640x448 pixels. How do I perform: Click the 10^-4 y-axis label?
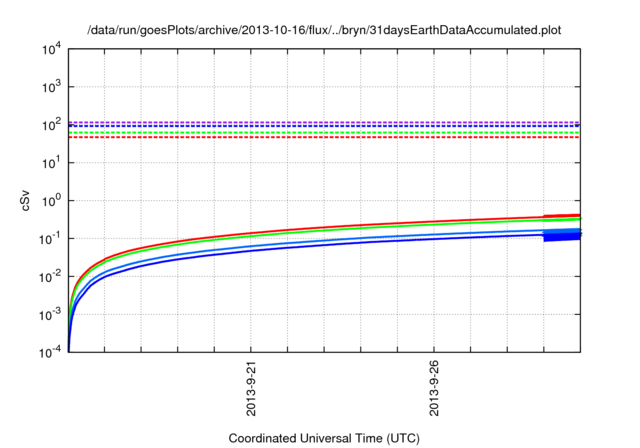50,351
